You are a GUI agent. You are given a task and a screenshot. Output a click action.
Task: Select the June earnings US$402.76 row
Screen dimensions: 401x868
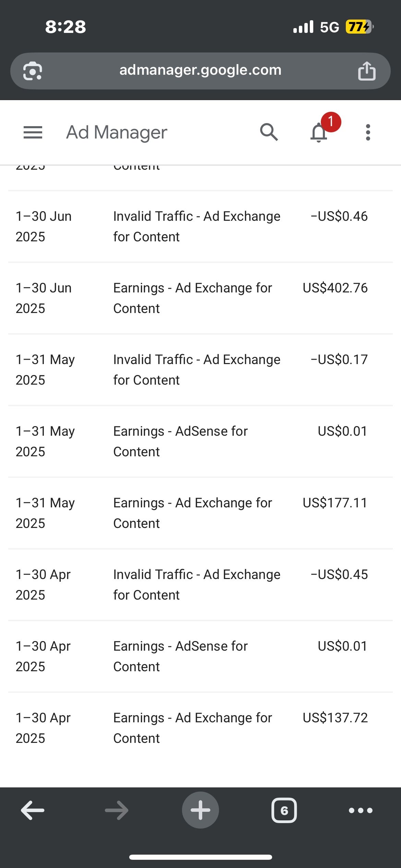tap(200, 298)
